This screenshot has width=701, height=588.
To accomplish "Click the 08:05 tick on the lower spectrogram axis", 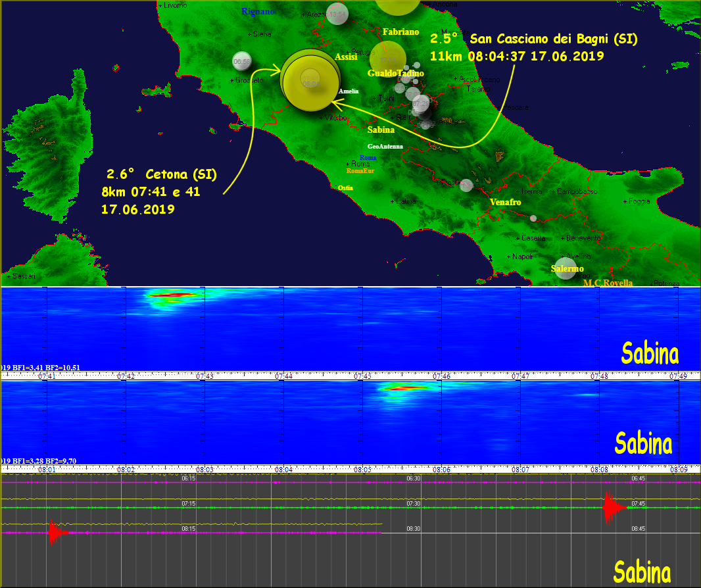I will [x=362, y=470].
